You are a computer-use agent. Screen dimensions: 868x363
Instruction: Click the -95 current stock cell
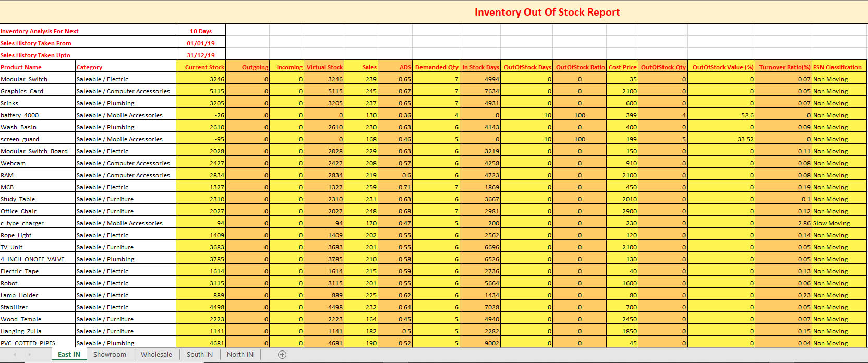pyautogui.click(x=201, y=138)
